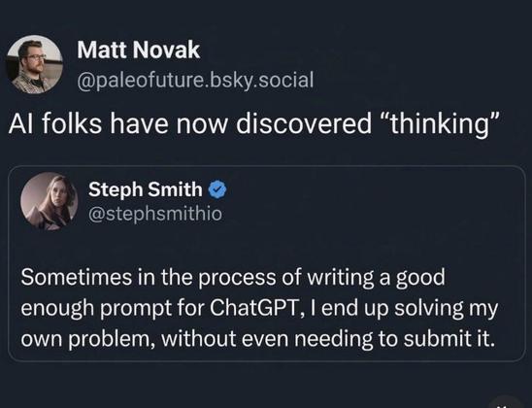
Task: Open the Matt Novak display name
Action: pos(139,50)
